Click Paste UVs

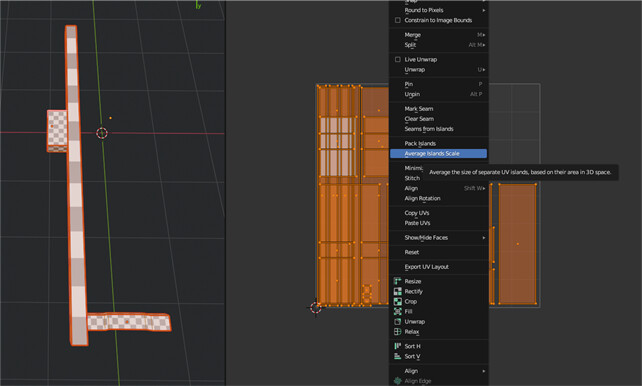pyautogui.click(x=439, y=223)
